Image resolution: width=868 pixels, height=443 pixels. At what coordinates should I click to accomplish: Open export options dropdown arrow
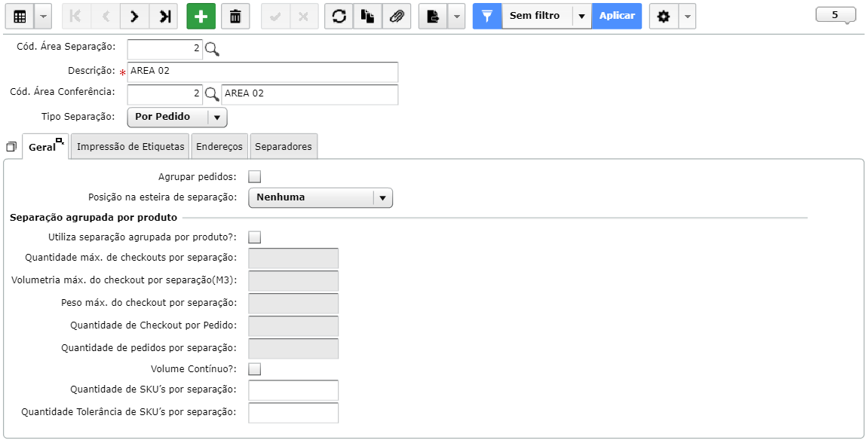(x=456, y=17)
